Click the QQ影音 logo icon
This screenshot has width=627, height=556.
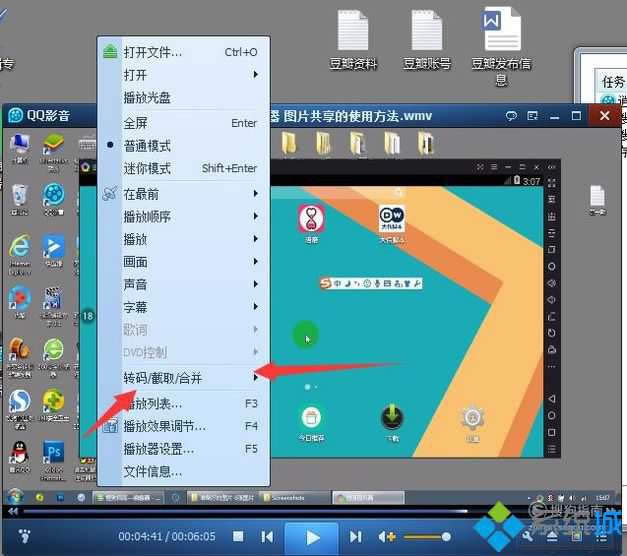point(16,116)
